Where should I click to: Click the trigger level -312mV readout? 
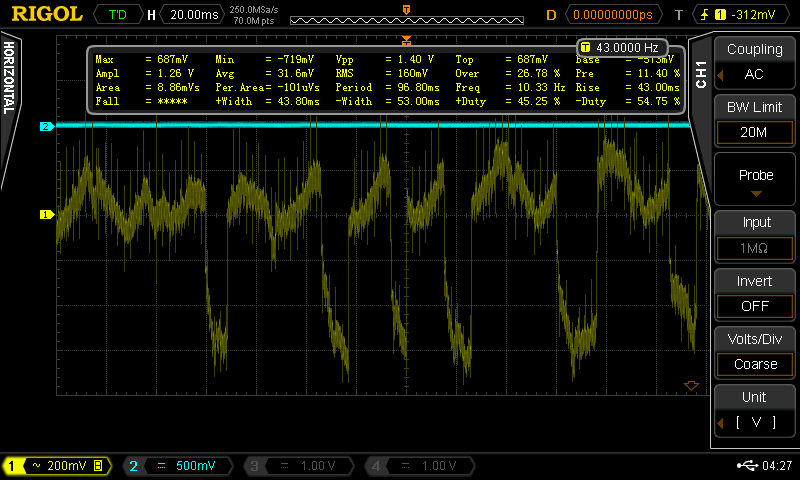point(753,15)
